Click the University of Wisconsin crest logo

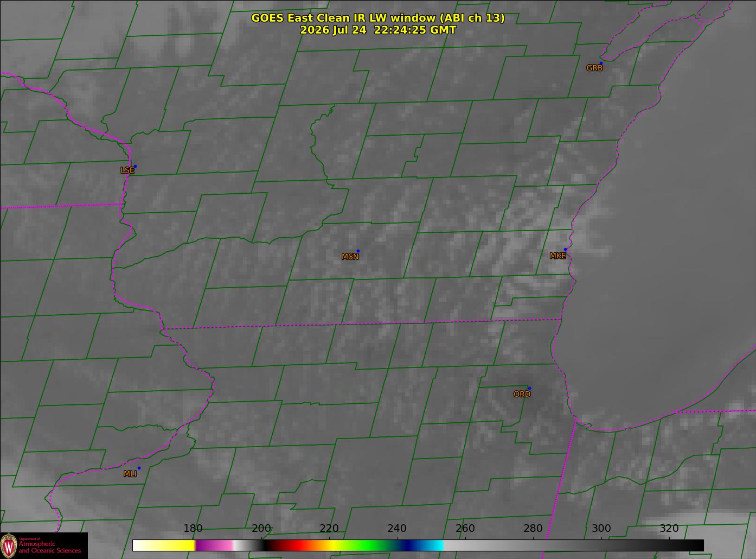(9, 545)
